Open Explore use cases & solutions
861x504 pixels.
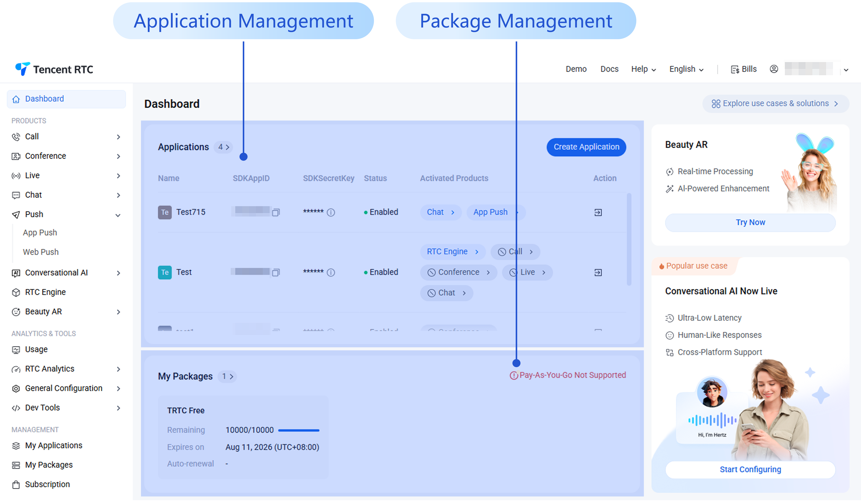(776, 104)
